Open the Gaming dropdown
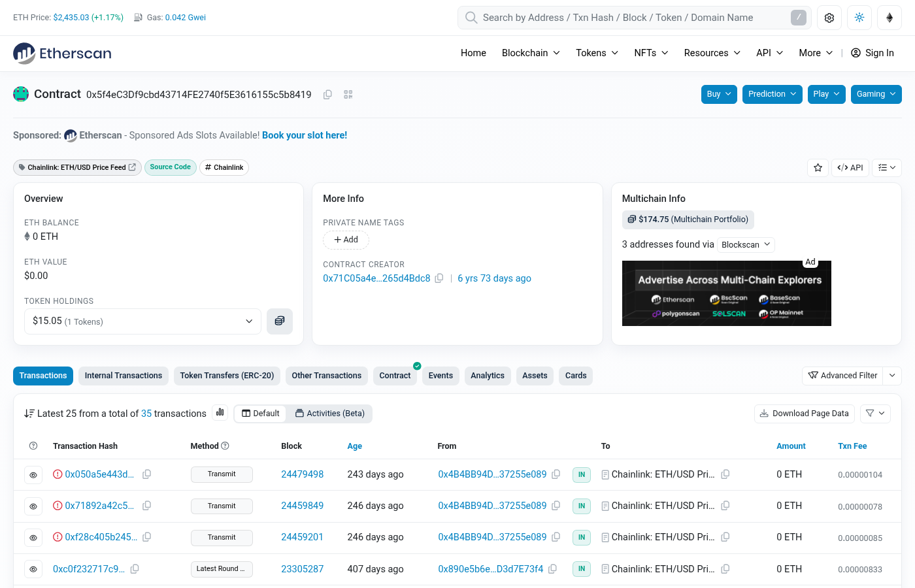The width and height of the screenshot is (915, 588). point(876,94)
